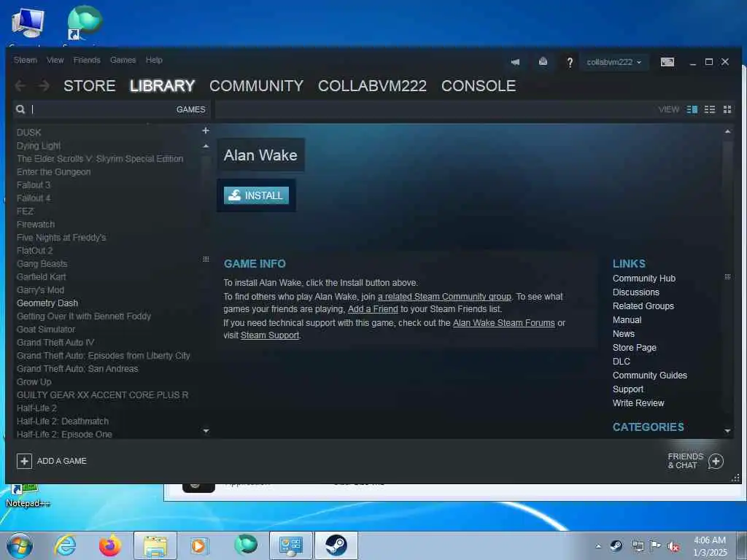Select Garry's Mod in the list
Screen dimensions: 747x560
[x=41, y=290]
